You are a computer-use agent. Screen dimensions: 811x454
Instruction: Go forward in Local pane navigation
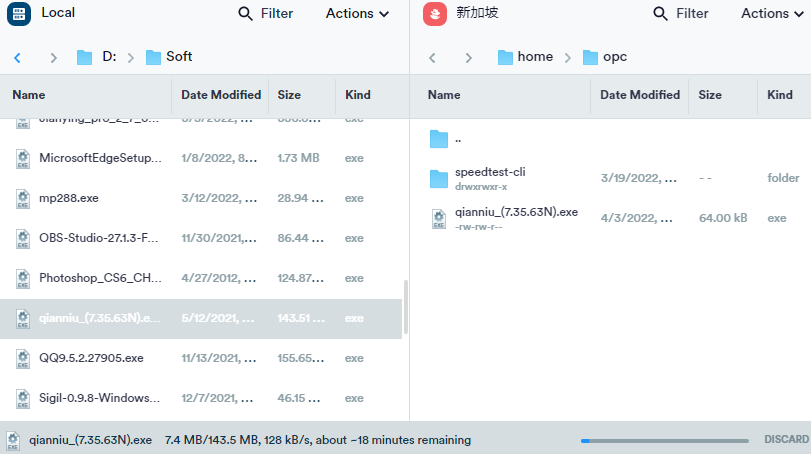point(53,57)
